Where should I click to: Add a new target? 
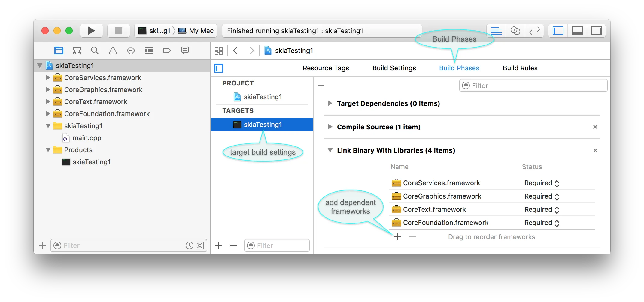pyautogui.click(x=218, y=246)
